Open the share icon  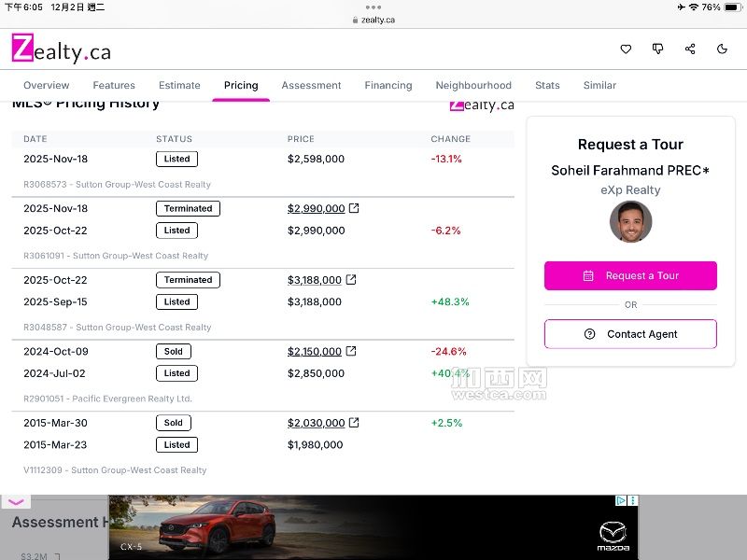690,49
